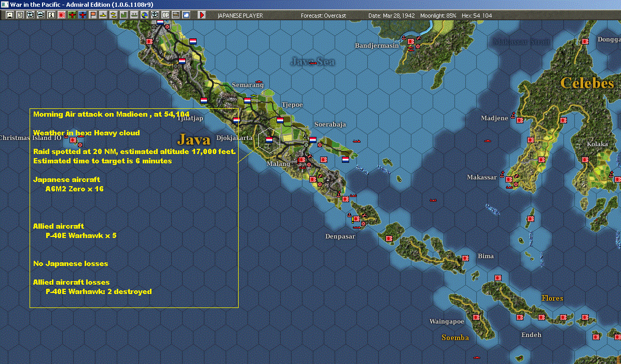Click the globe toolbar icon
Image resolution: width=621 pixels, height=364 pixels.
(145, 15)
